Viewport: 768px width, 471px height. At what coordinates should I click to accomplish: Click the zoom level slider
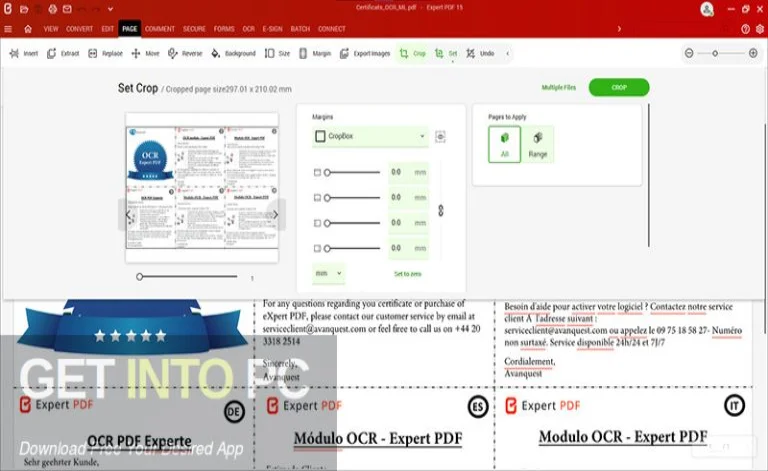pyautogui.click(x=721, y=53)
